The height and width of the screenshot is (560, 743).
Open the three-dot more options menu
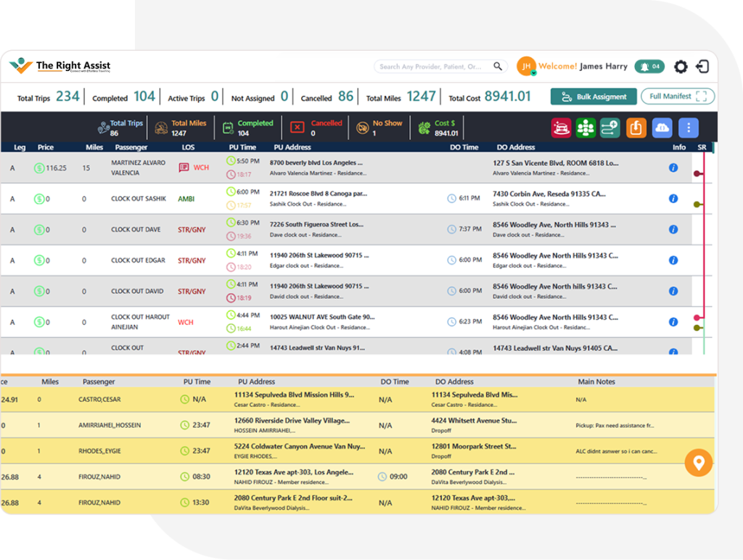point(688,128)
